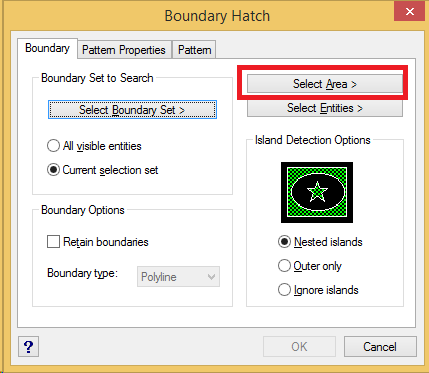Click the Select Area button
This screenshot has height=373, width=429.
tap(325, 84)
